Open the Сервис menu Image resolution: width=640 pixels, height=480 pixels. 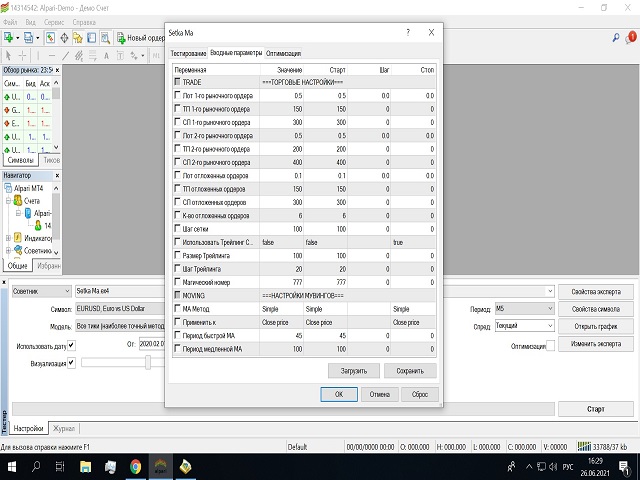54,22
